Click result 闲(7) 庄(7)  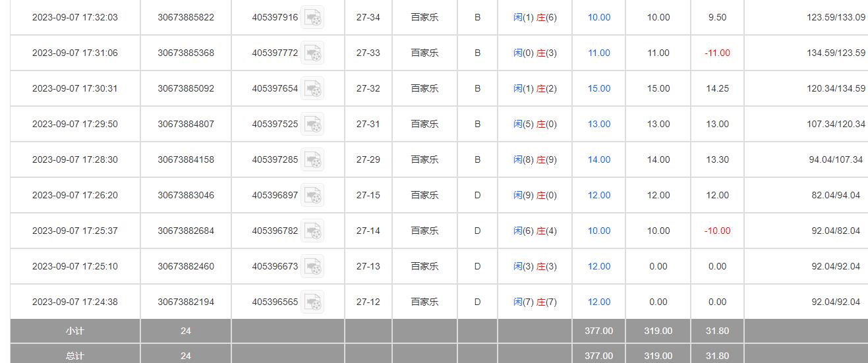click(535, 302)
